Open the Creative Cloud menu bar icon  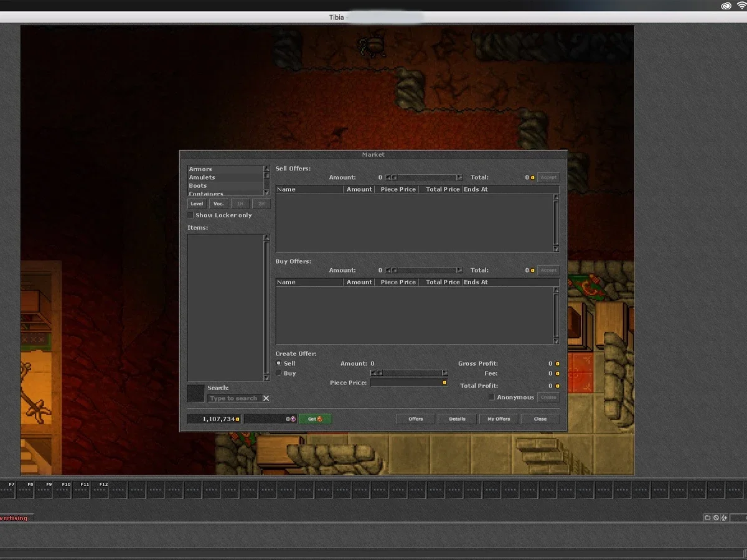[x=726, y=6]
